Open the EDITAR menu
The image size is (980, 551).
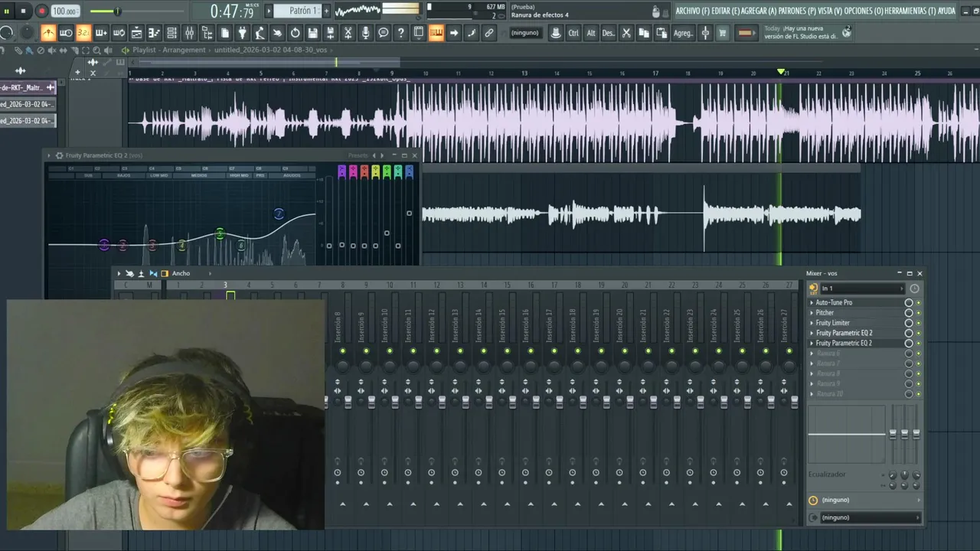click(x=725, y=11)
